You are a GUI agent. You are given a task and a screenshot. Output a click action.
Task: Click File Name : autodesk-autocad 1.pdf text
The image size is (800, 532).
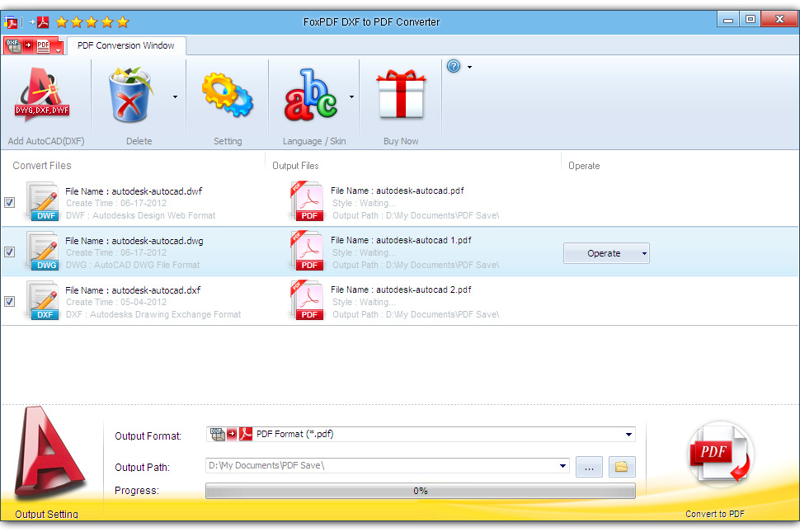401,240
